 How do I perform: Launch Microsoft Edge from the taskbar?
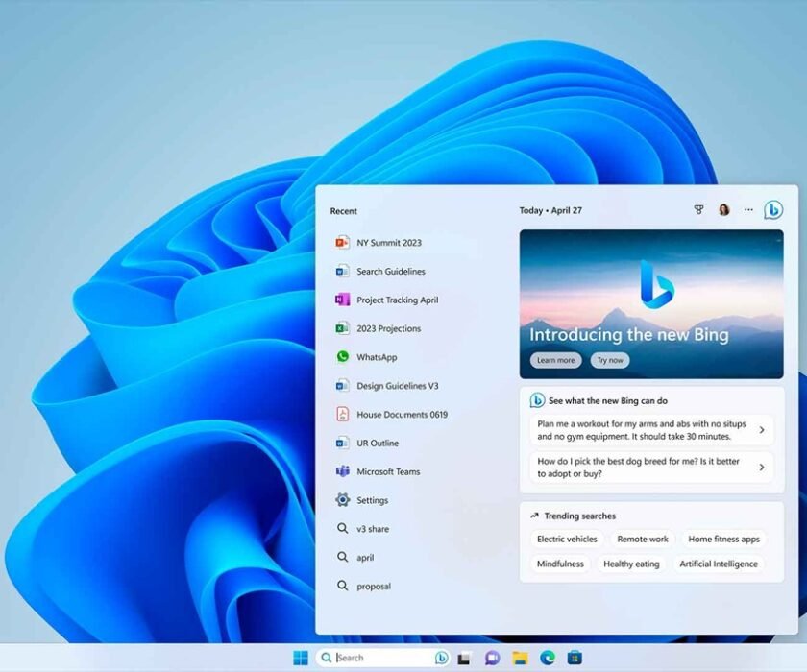(x=548, y=658)
